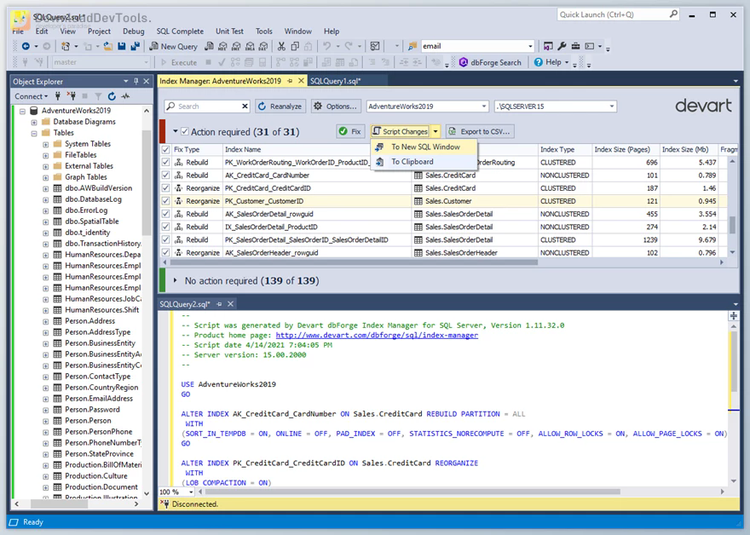Click the navigate back arrow icon
This screenshot has width=750, height=535.
(x=26, y=46)
